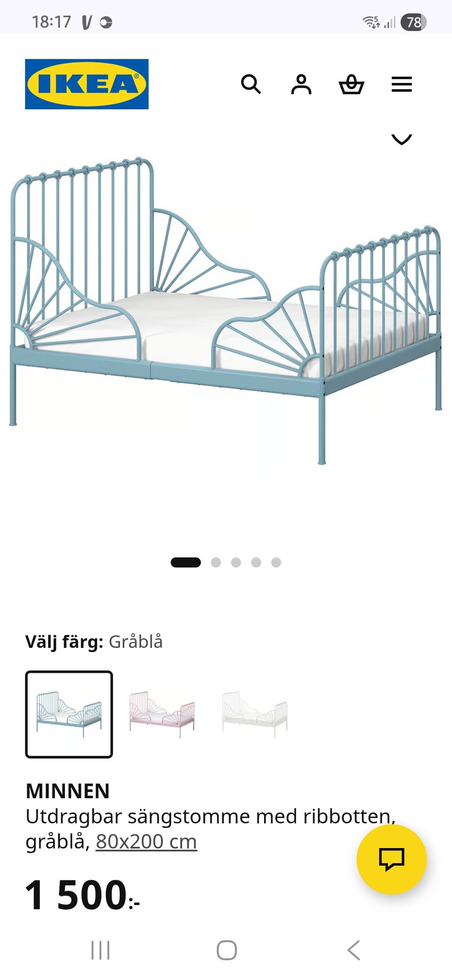Open the 80x200 cm size link
452x980 pixels.
pos(146,841)
